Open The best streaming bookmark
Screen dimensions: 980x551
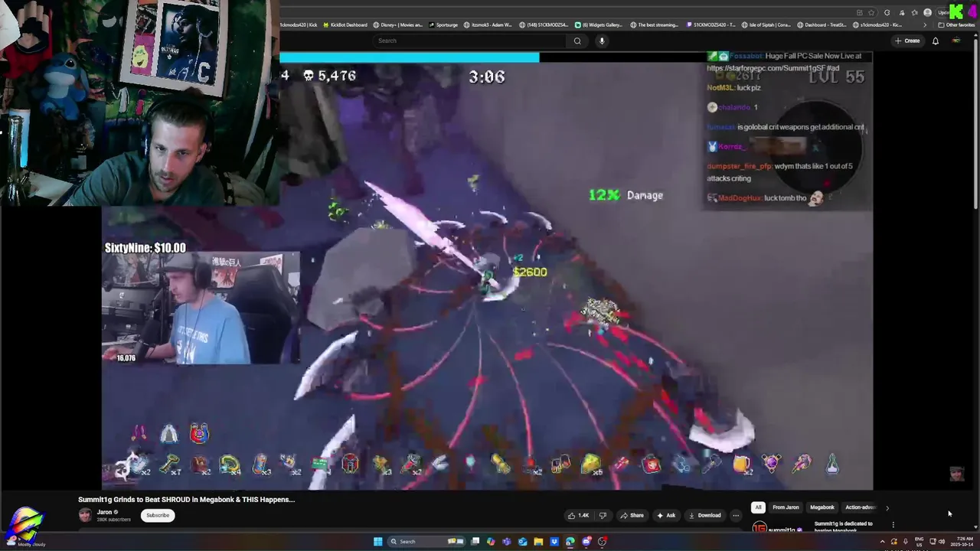[654, 24]
